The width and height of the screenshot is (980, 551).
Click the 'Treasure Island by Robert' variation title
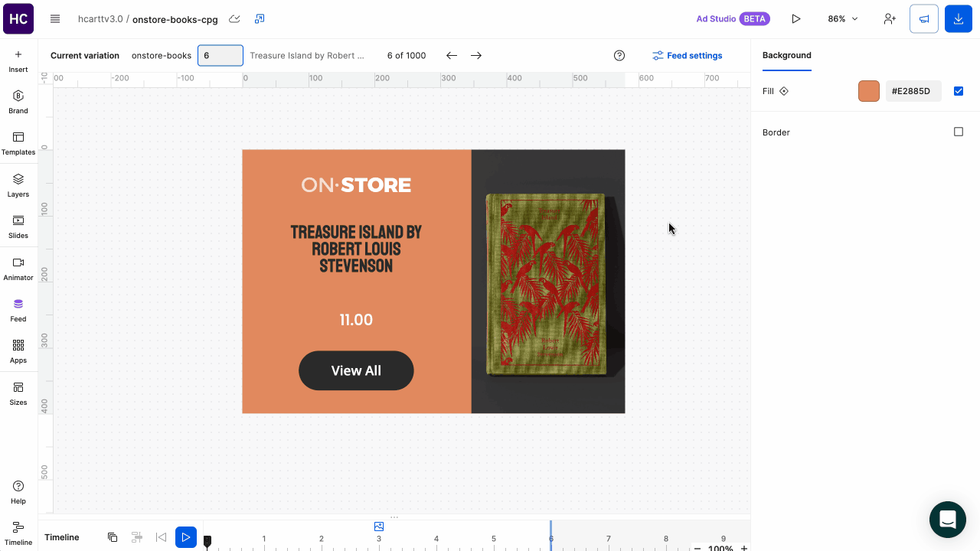tap(307, 56)
